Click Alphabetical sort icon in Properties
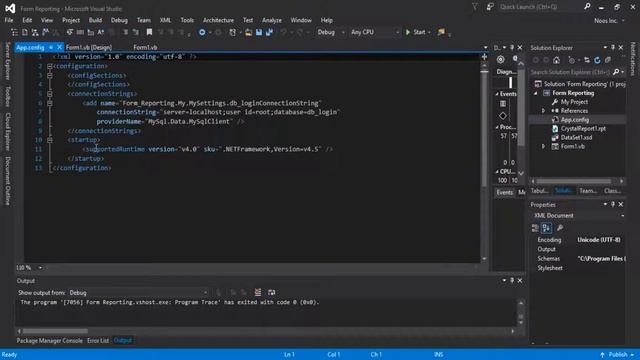 (x=546, y=228)
